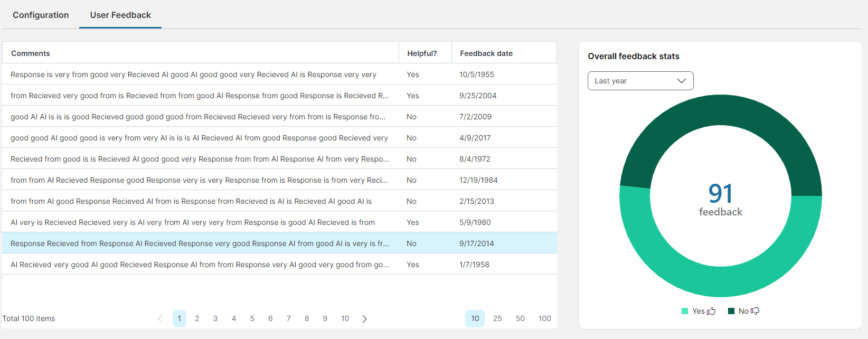Click the Helpful? column header
Screen dimensions: 868x339
coord(422,53)
